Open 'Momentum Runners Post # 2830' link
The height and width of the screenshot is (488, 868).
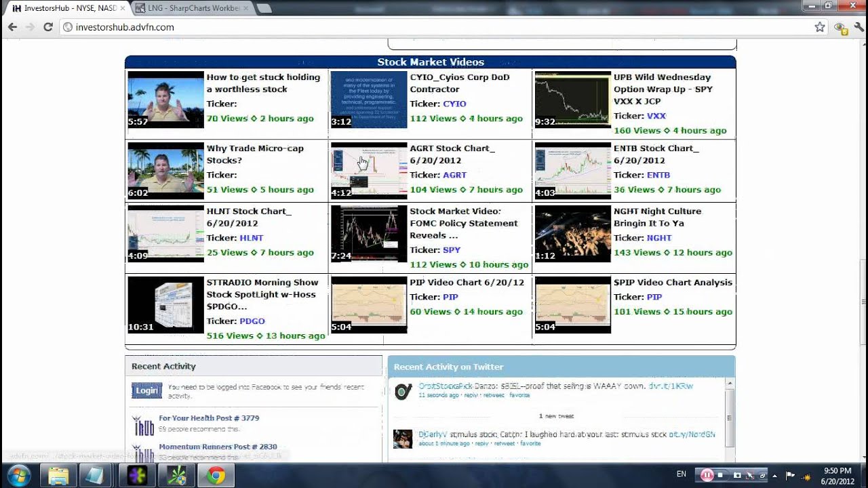point(218,447)
